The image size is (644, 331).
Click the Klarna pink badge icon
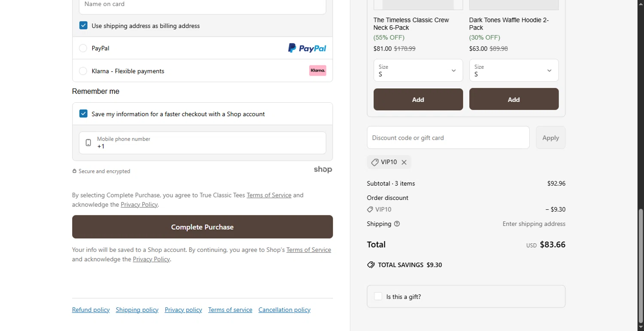point(318,70)
